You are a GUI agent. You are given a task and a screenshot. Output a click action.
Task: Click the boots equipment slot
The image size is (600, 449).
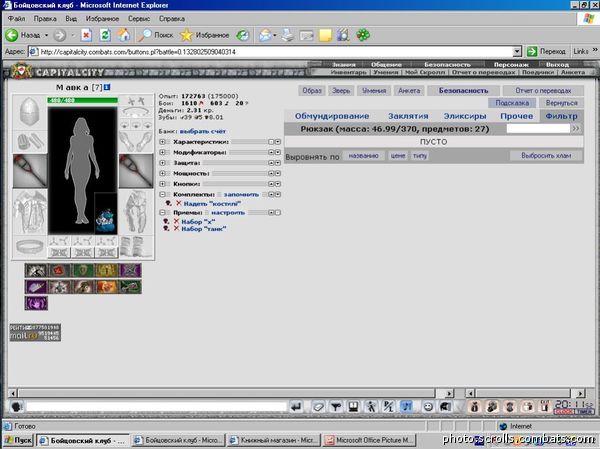pos(136,246)
